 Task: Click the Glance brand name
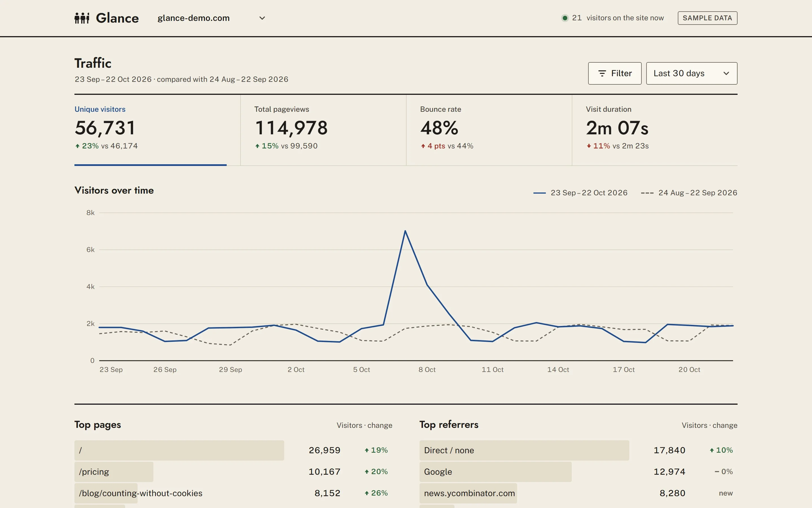(x=117, y=18)
